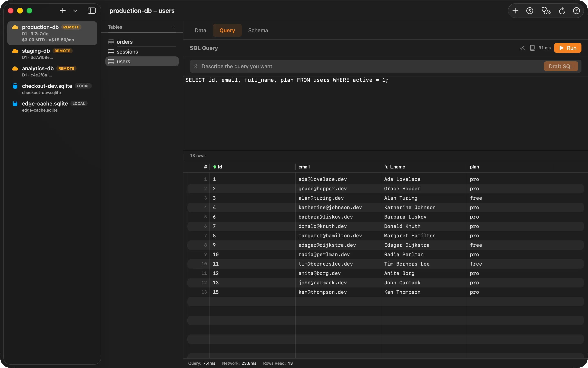Image resolution: width=588 pixels, height=368 pixels.
Task: Click cell Katherine Johnson
Action: coord(410,207)
